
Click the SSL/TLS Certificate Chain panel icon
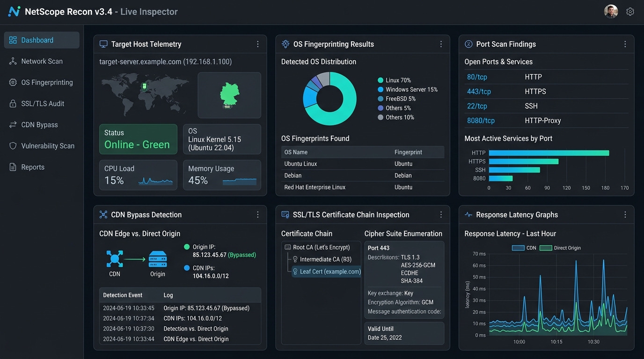[285, 215]
